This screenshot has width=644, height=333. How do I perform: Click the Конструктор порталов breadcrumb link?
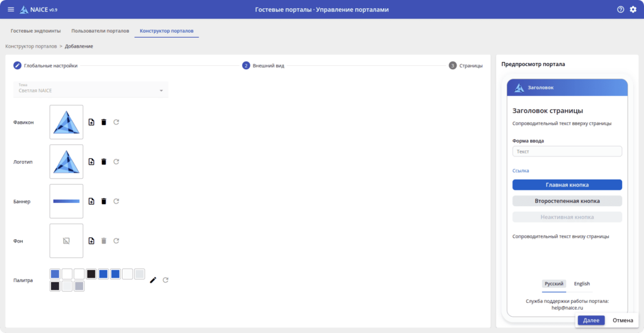(31, 46)
